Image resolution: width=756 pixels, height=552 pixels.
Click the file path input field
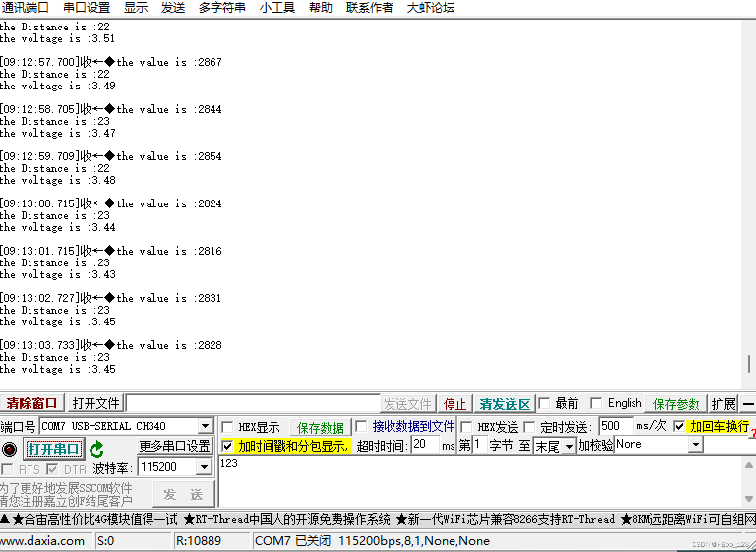tap(253, 404)
